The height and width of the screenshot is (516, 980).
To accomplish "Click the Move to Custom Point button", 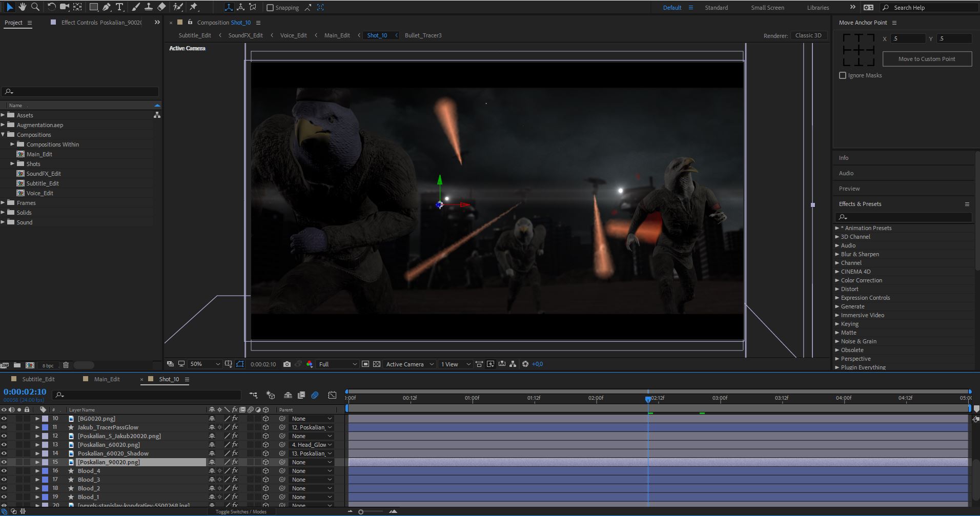I will click(927, 59).
